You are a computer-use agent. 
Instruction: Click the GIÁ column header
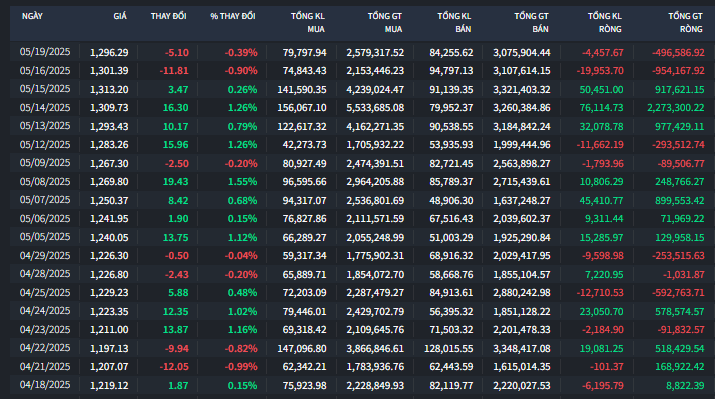click(120, 16)
